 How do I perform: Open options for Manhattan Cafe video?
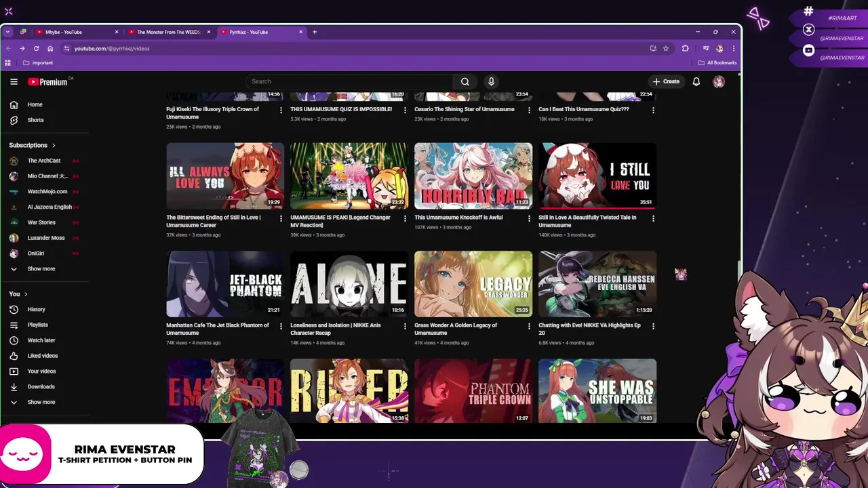281,326
